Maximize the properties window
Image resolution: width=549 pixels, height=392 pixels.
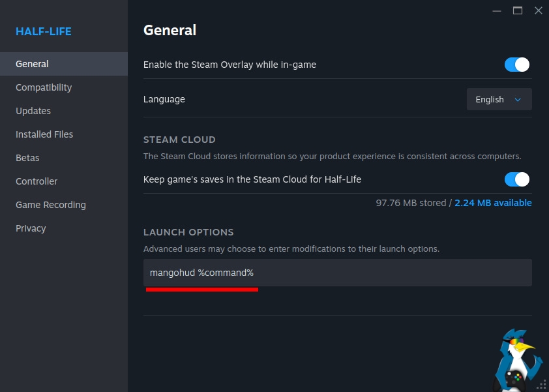pyautogui.click(x=518, y=10)
